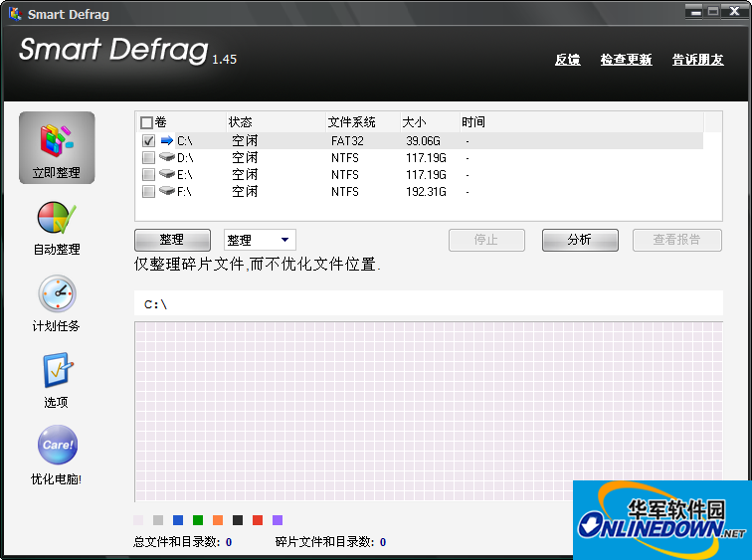Click the 分析 analyze button
Screen dimensions: 752x560
coord(580,240)
